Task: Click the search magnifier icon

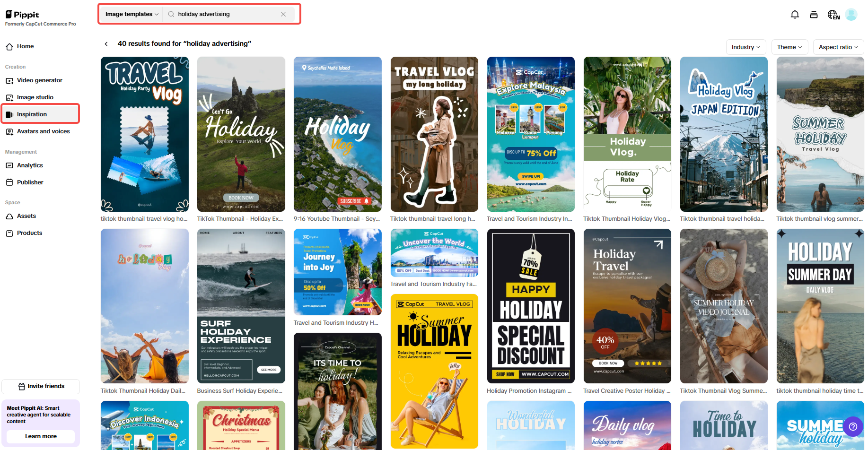Action: click(171, 14)
